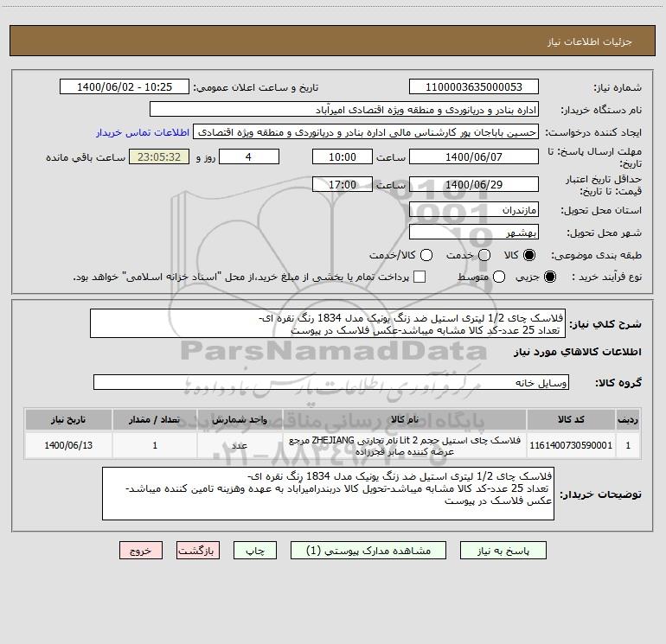
Task: Click the remaining time field 23:05:32
Action: coord(159,157)
